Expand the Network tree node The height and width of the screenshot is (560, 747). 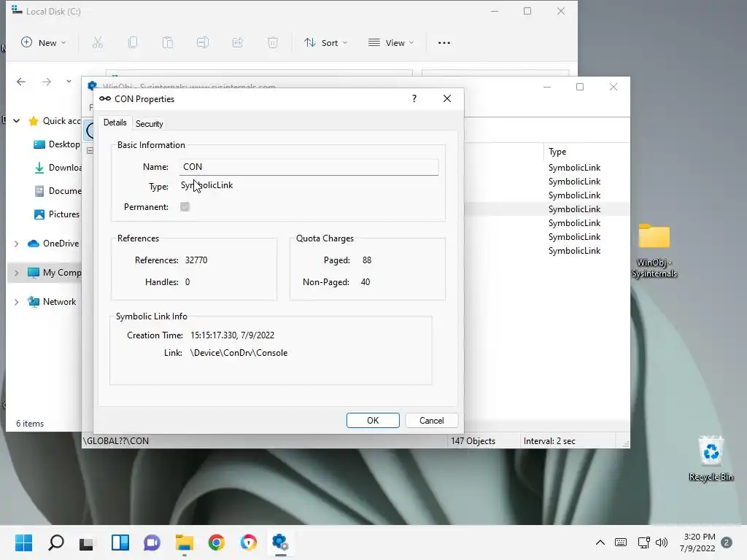(16, 302)
